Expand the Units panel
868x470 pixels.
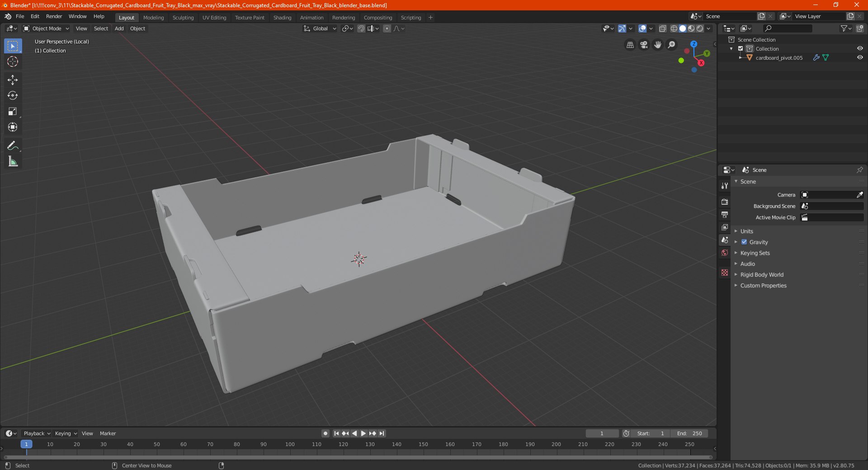tap(747, 231)
